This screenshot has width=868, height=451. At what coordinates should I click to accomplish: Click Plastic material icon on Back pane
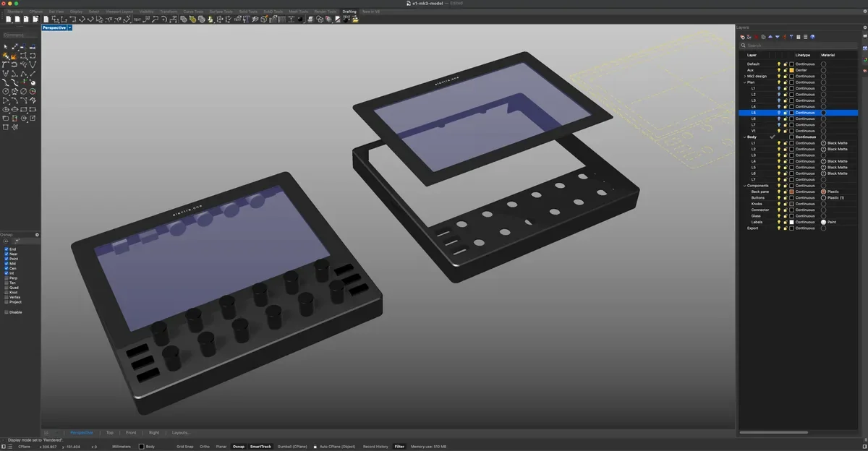pyautogui.click(x=823, y=192)
